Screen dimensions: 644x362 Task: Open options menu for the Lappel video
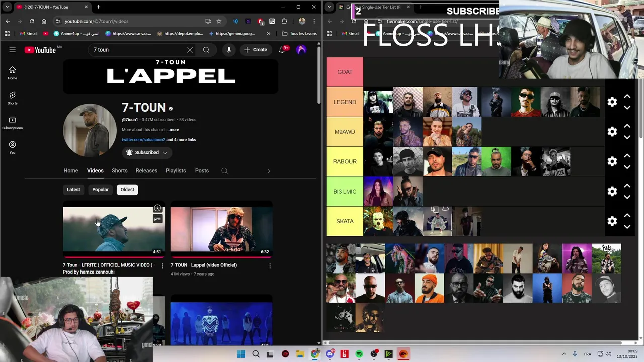pyautogui.click(x=270, y=266)
